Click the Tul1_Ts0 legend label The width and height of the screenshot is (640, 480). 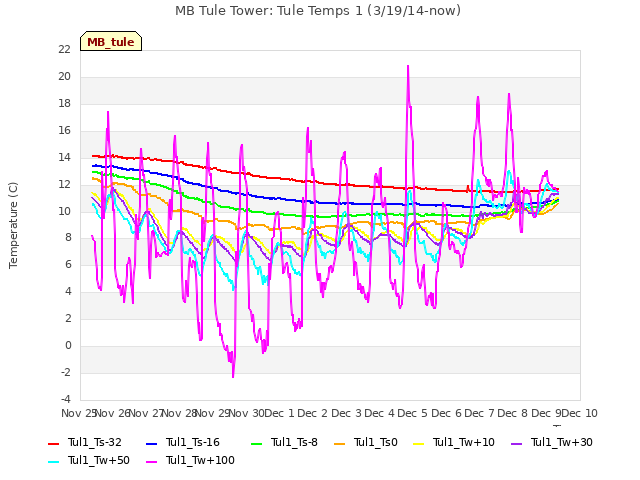pos(376,442)
